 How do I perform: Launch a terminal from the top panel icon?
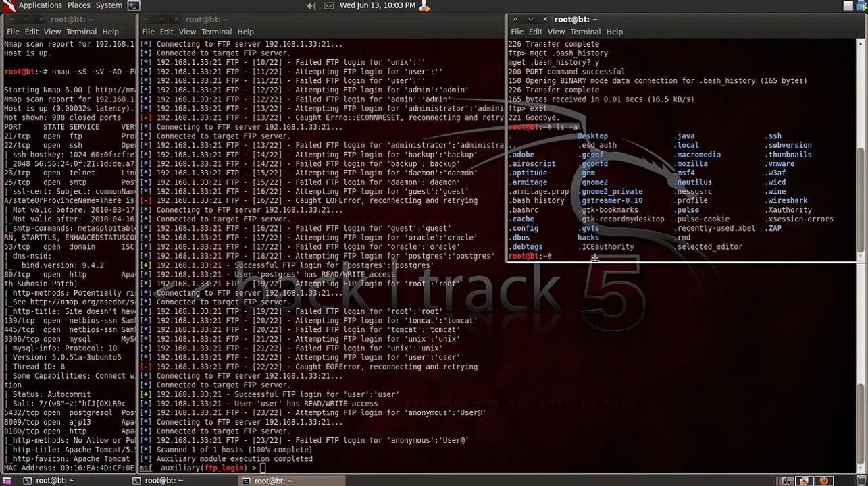(x=134, y=5)
